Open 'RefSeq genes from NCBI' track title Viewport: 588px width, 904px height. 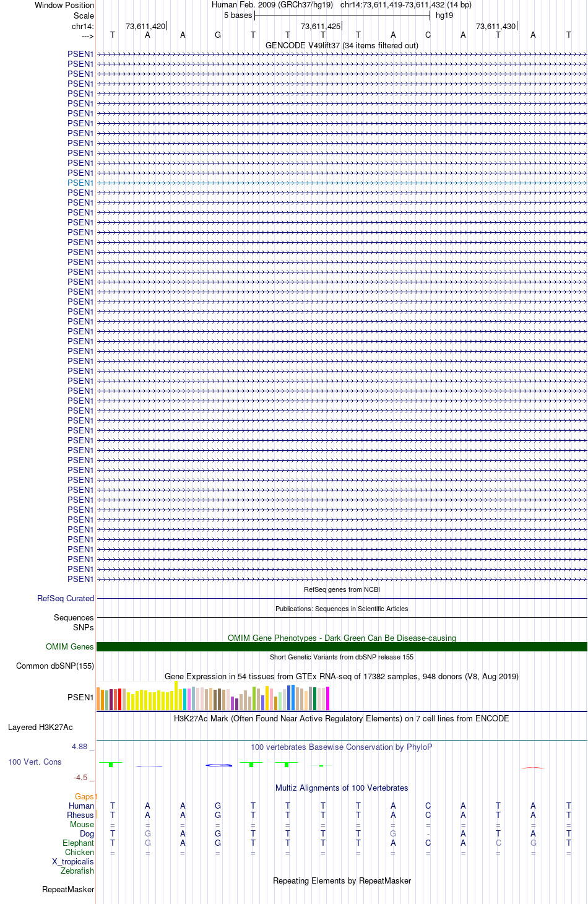[342, 589]
